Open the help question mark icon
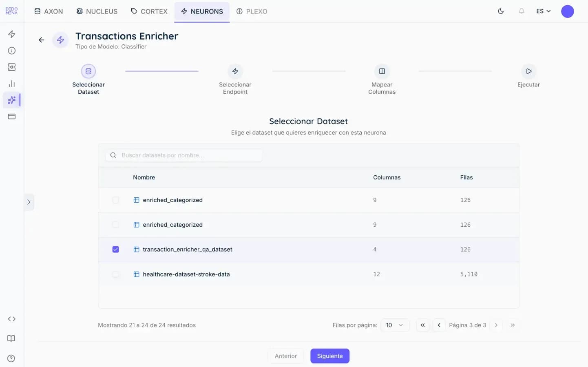 12,358
